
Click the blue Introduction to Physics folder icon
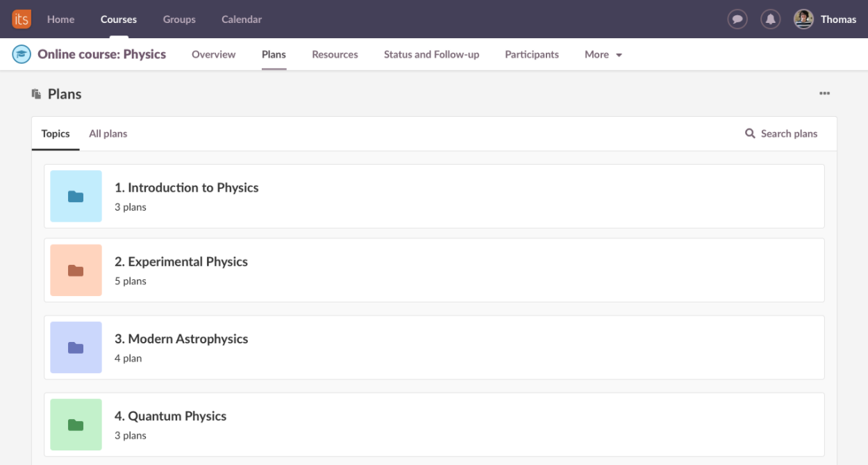tap(76, 197)
